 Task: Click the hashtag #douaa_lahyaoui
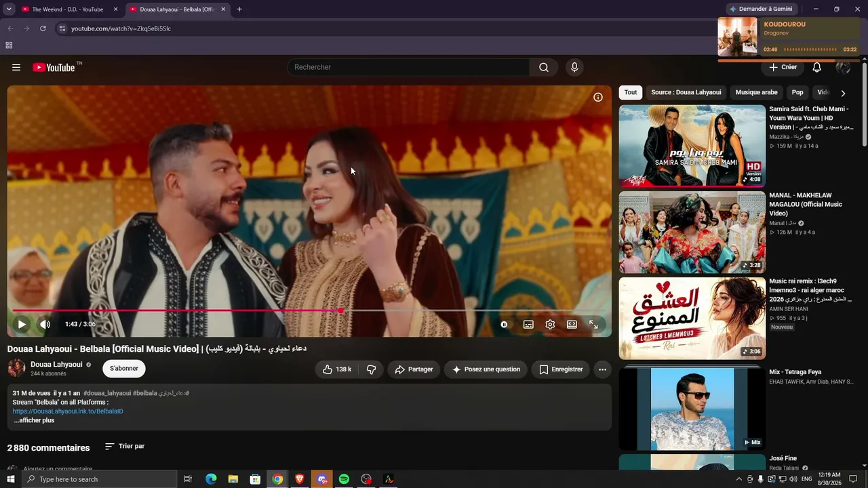107,393
